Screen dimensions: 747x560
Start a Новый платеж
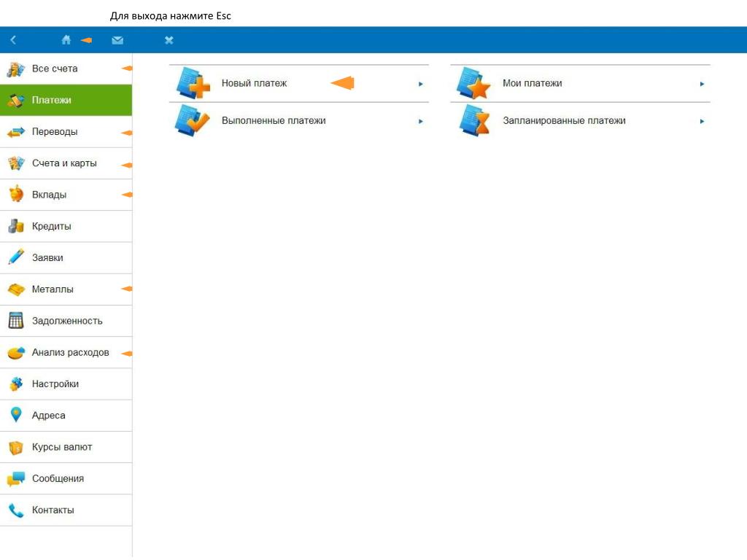[299, 83]
